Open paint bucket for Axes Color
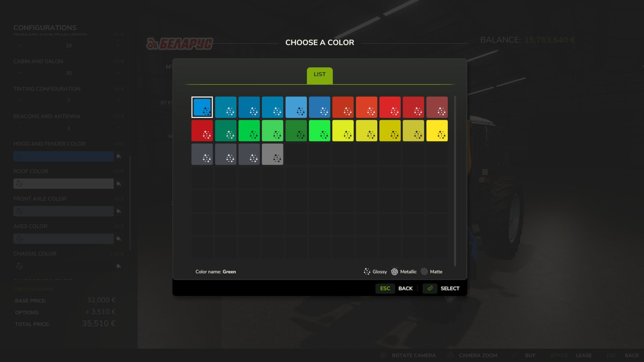The width and height of the screenshot is (644, 362). coord(118,239)
